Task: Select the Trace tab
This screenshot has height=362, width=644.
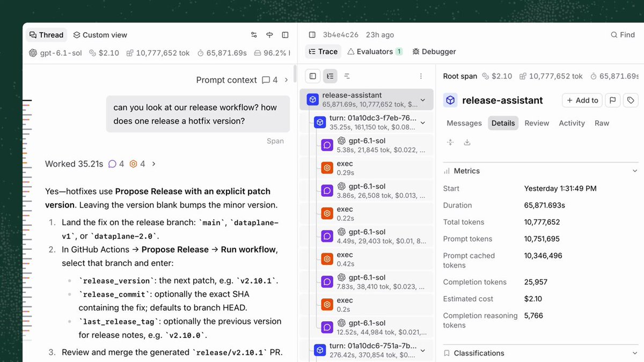Action: (x=323, y=51)
